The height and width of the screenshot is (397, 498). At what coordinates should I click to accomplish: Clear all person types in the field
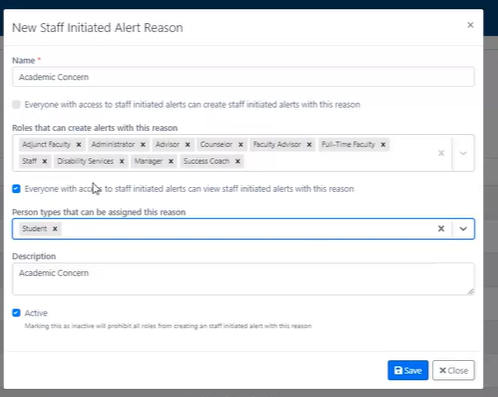(x=441, y=229)
